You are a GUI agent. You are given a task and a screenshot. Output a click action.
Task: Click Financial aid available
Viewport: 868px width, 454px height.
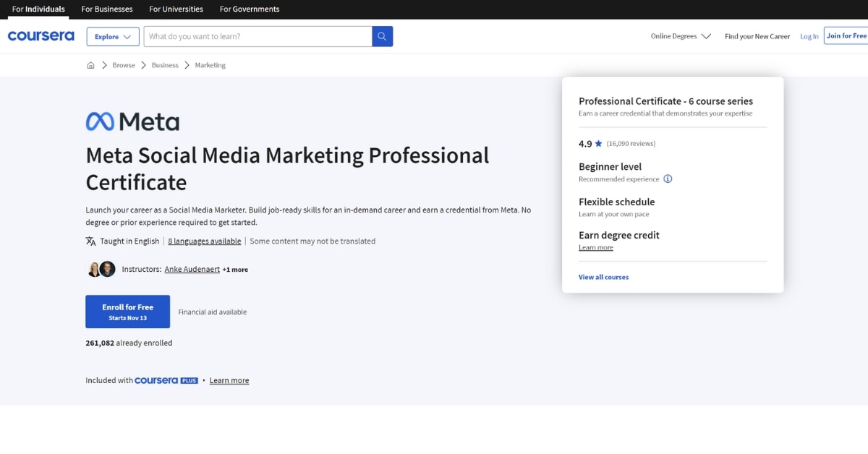click(x=213, y=312)
